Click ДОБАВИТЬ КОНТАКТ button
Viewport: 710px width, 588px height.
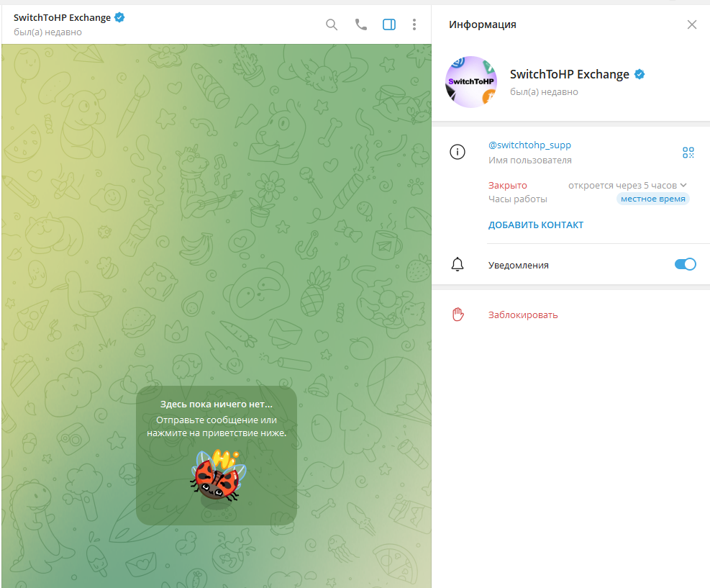click(536, 225)
